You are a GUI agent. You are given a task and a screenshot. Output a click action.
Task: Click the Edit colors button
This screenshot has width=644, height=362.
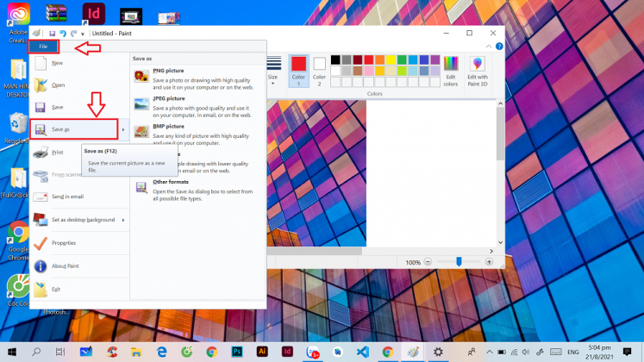point(451,71)
